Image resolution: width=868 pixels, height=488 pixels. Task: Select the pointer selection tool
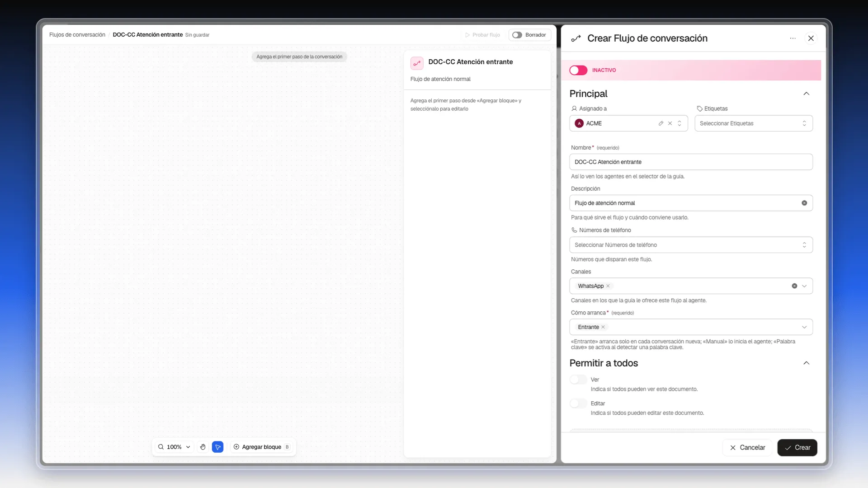(217, 447)
